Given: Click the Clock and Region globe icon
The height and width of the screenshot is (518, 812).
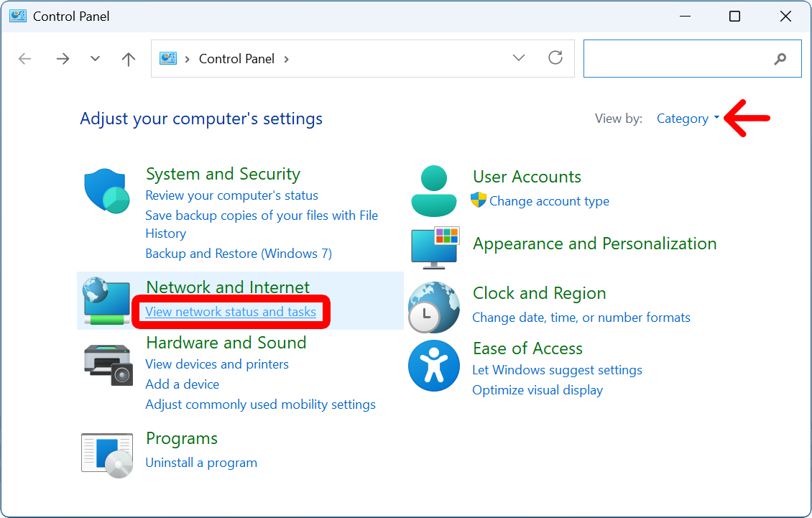Looking at the screenshot, I should click(434, 307).
